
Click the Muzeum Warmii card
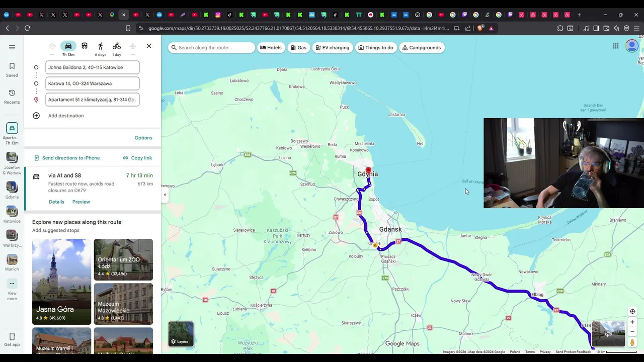61,340
